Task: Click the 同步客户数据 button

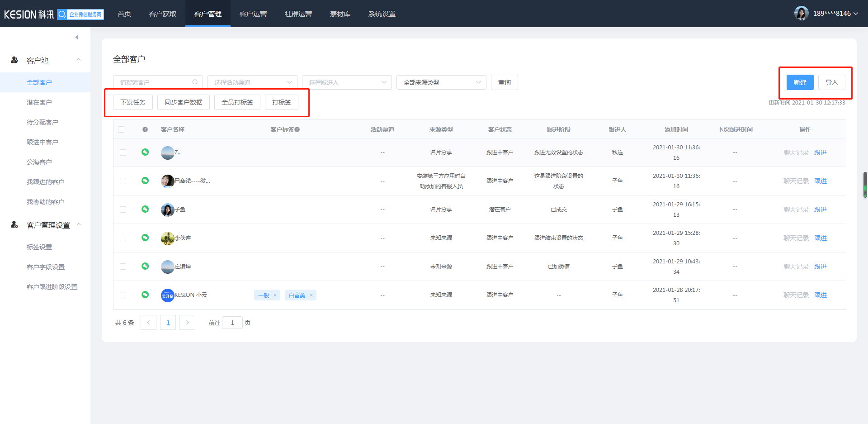Action: click(x=184, y=102)
